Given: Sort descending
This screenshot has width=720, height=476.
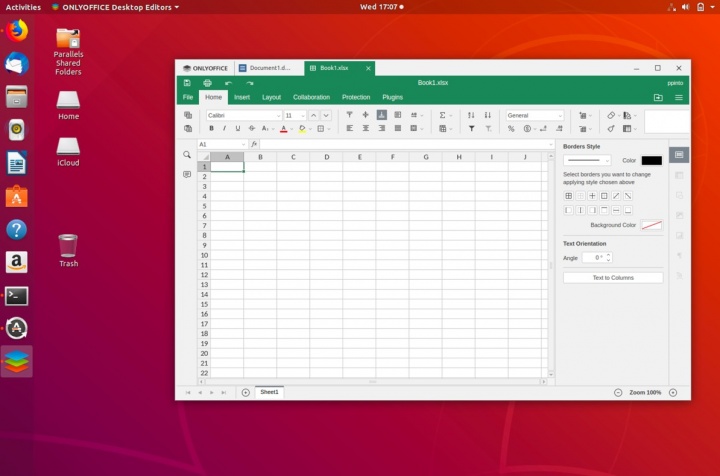Looking at the screenshot, I should click(x=488, y=115).
